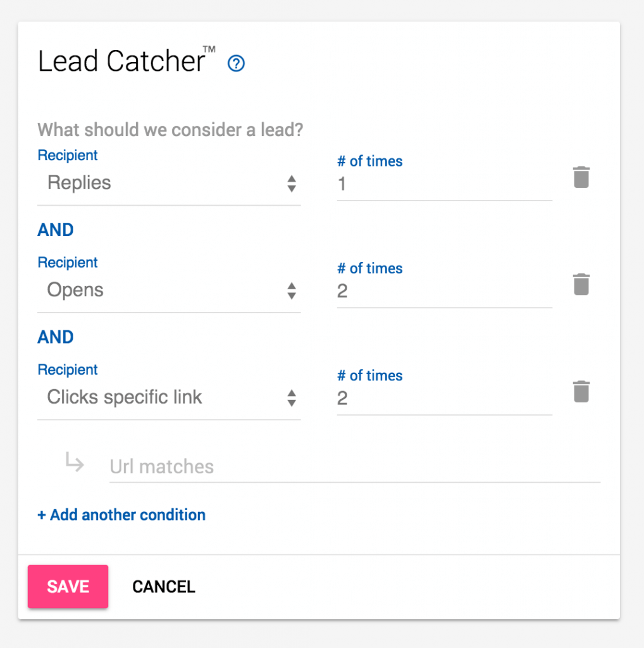The image size is (644, 648).
Task: Remove the Clicks specific link condition
Action: [x=581, y=391]
